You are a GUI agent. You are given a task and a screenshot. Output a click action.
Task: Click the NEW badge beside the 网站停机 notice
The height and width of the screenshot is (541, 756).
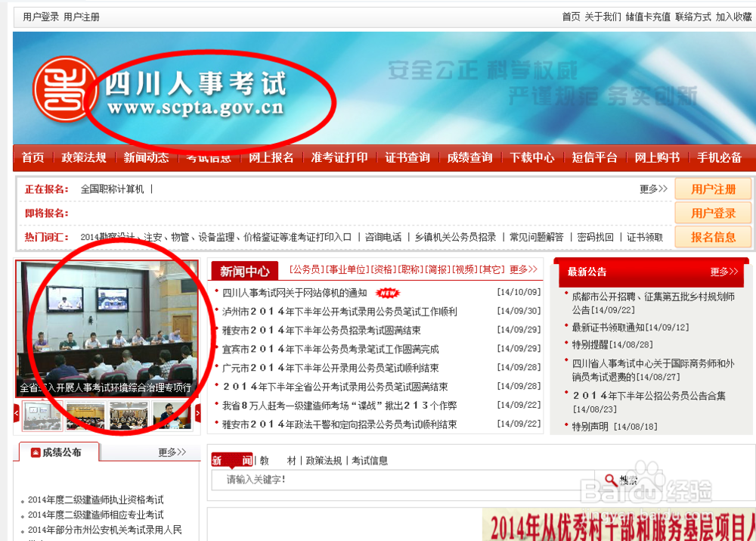pyautogui.click(x=388, y=293)
